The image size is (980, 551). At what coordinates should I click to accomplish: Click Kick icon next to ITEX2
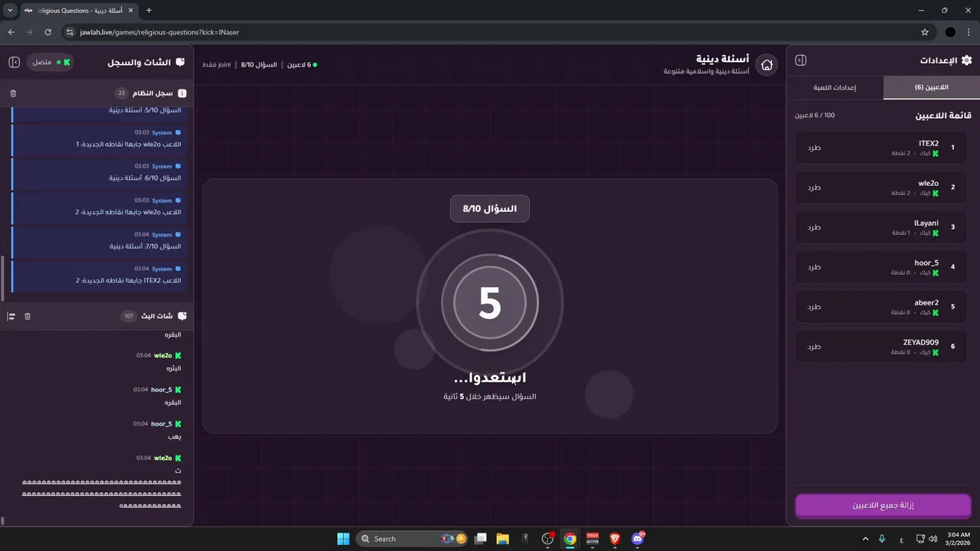[935, 153]
